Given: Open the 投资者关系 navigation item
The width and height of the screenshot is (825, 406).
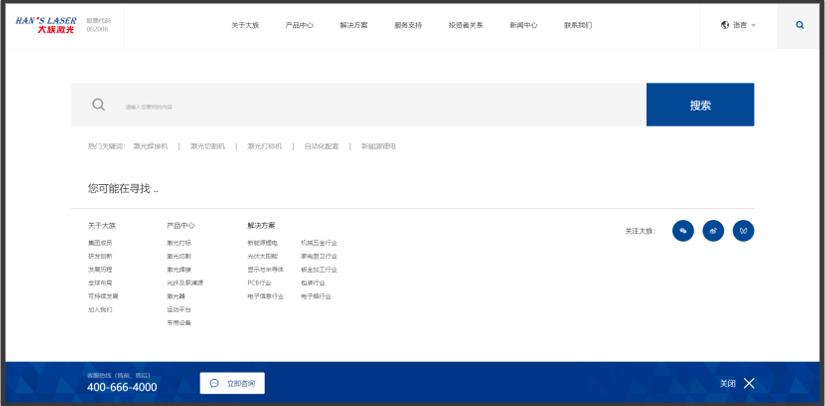Looking at the screenshot, I should (466, 25).
